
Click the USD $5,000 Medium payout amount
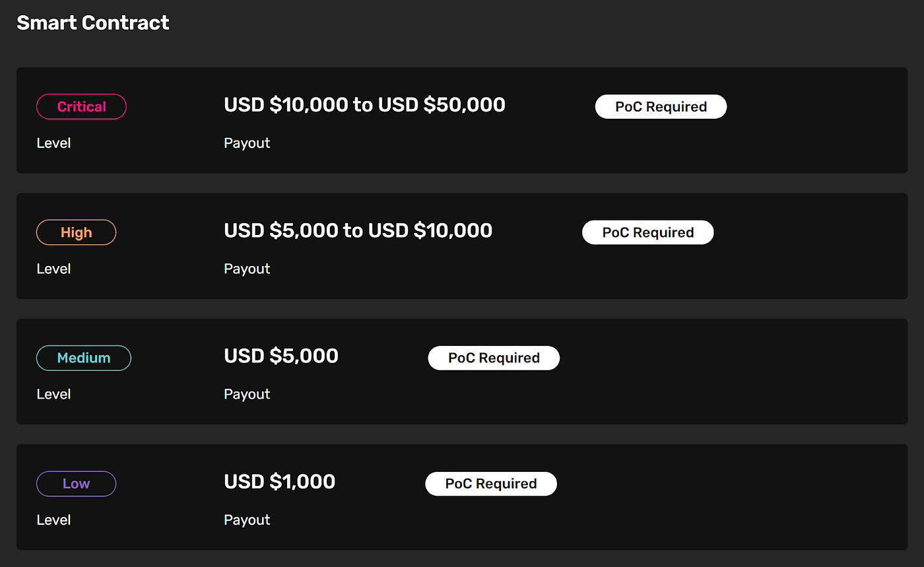click(281, 356)
